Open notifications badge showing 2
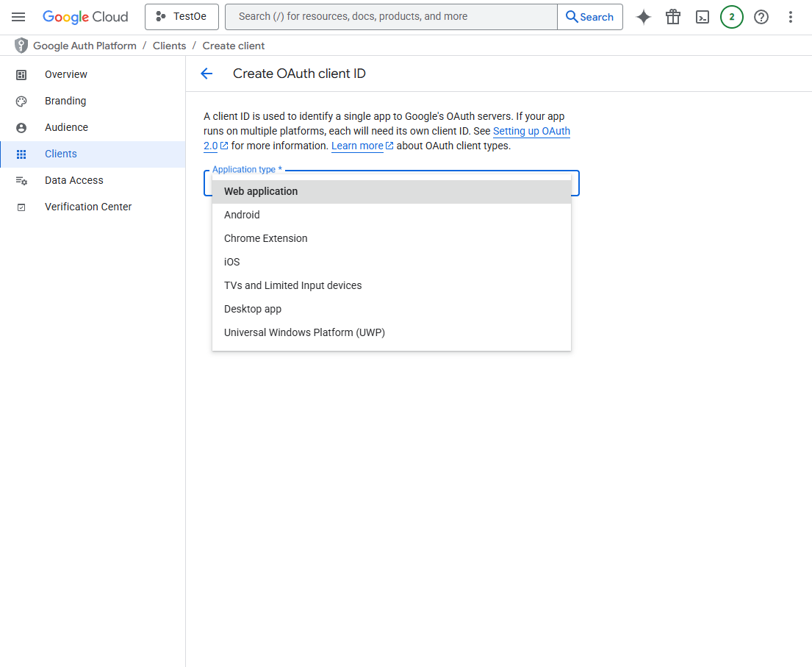Image resolution: width=812 pixels, height=667 pixels. click(732, 17)
